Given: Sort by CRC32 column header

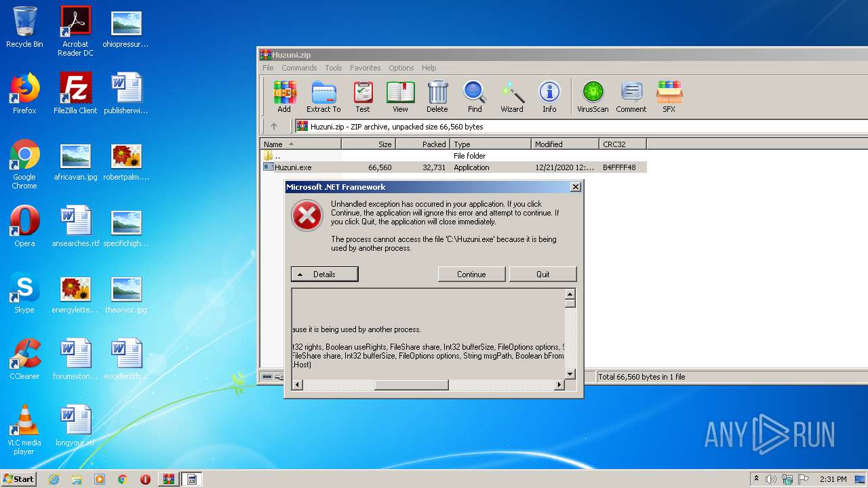Looking at the screenshot, I should click(x=623, y=144).
